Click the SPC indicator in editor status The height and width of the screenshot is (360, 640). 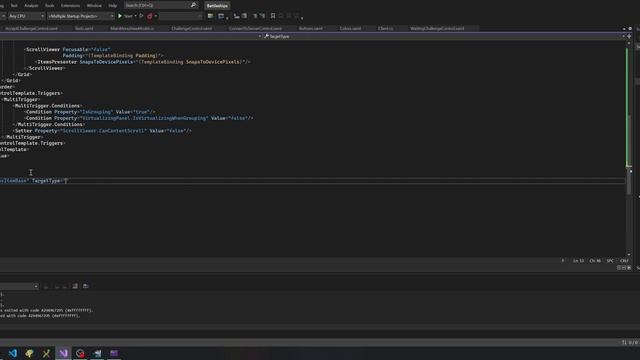pos(610,260)
